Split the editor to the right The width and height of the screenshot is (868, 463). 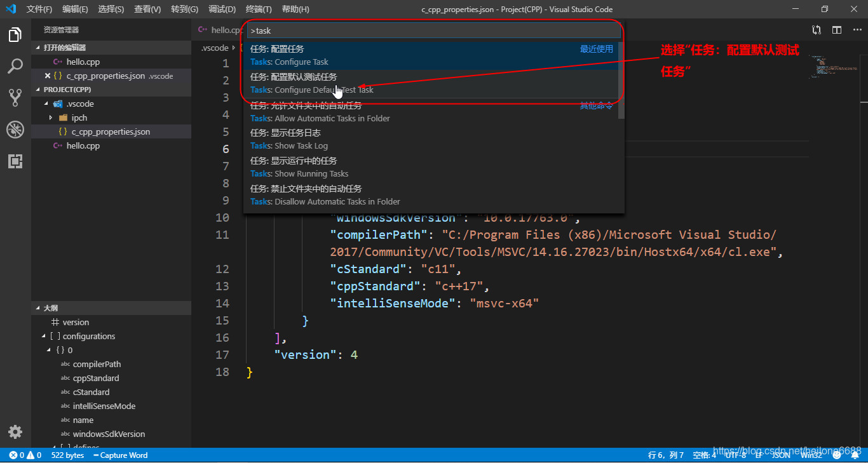(837, 30)
